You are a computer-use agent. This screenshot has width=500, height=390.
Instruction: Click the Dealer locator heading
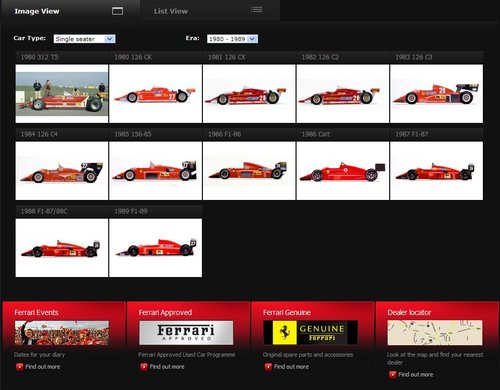point(409,312)
